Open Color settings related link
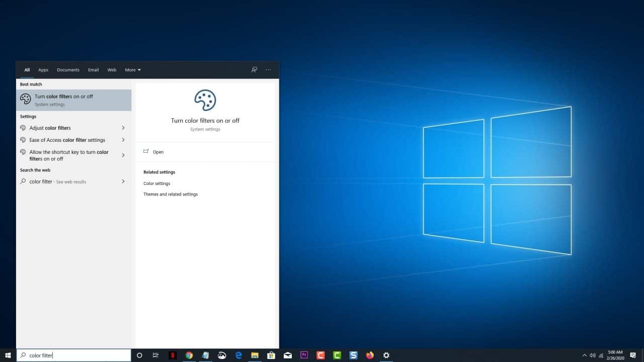Screen dimensions: 644x362 157,184
